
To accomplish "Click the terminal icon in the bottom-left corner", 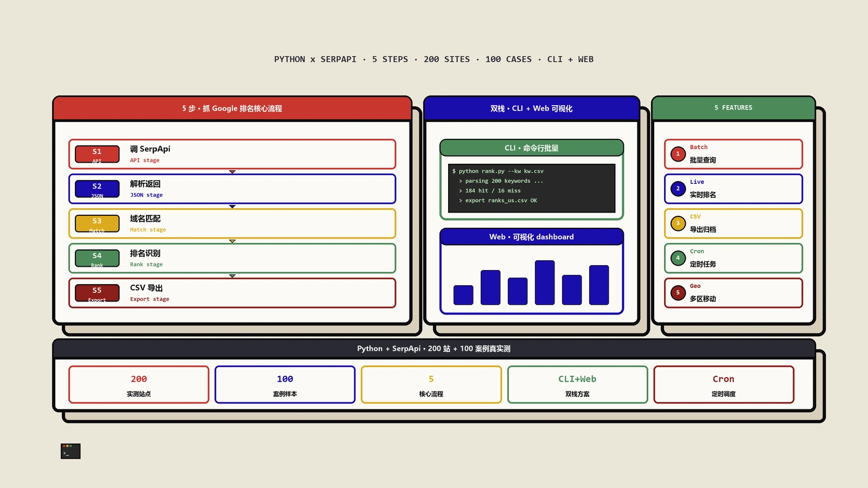I will [x=71, y=451].
